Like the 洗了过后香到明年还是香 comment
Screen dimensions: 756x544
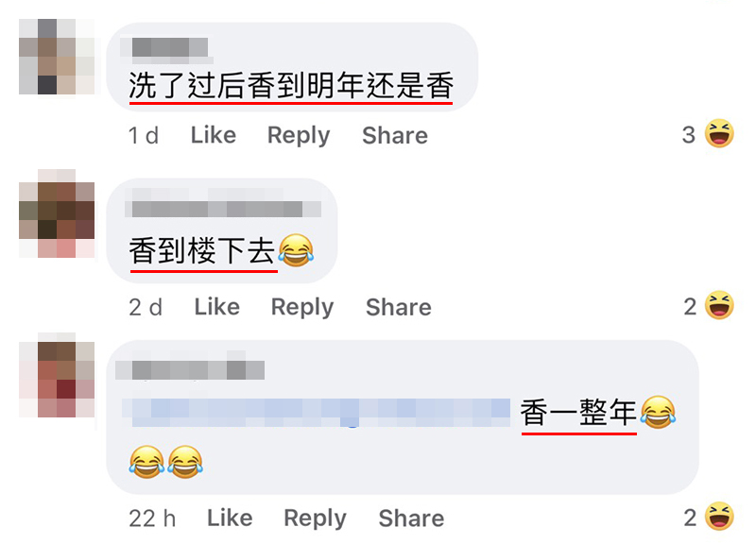pos(214,135)
